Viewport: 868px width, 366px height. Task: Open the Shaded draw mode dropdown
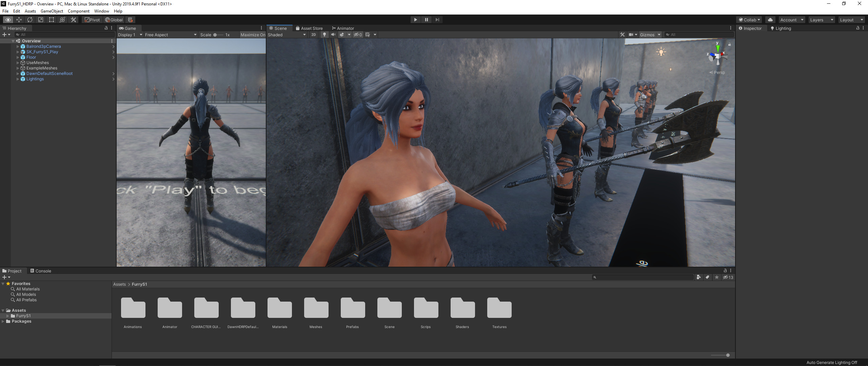[x=287, y=35]
